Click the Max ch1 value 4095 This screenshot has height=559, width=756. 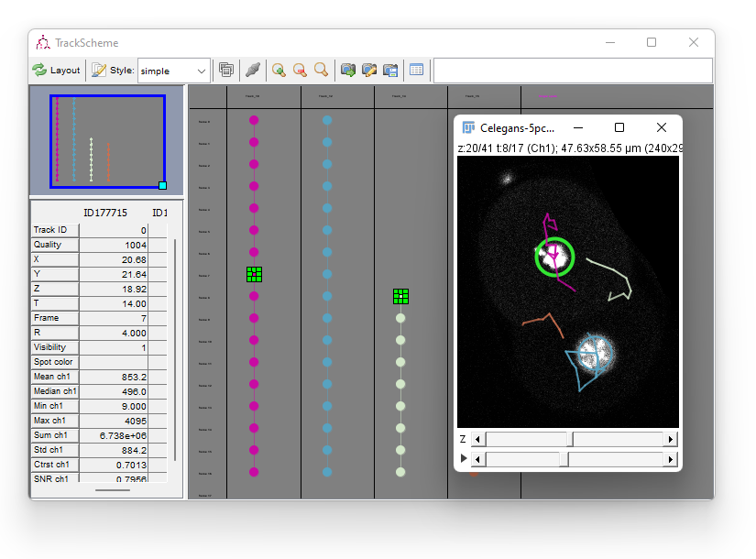click(114, 421)
